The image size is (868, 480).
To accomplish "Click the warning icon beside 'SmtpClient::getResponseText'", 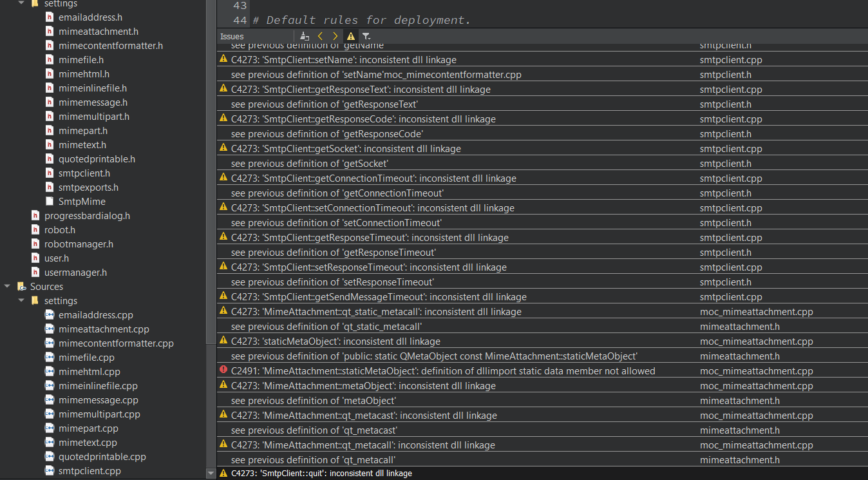I will tap(223, 89).
